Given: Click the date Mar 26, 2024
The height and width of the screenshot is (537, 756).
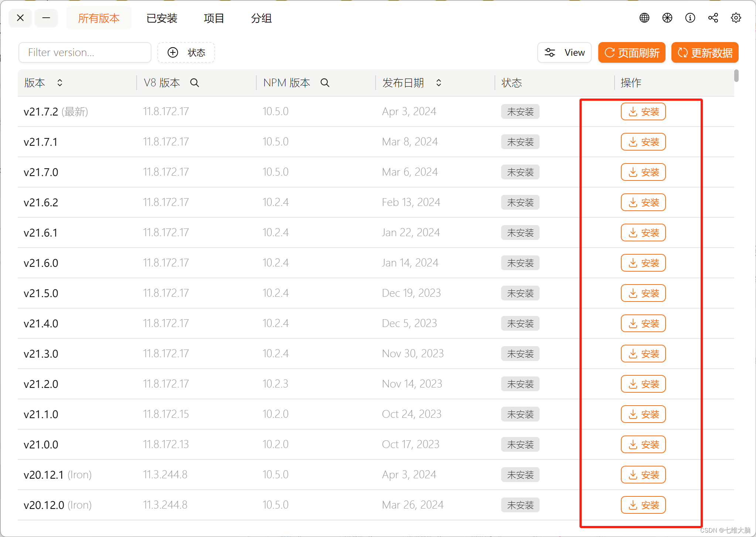Looking at the screenshot, I should (x=413, y=505).
